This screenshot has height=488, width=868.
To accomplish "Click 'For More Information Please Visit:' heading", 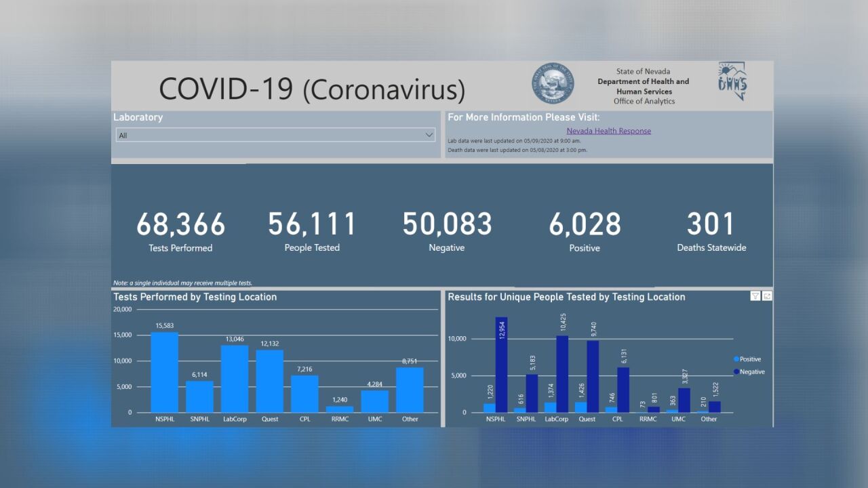I will click(x=524, y=117).
